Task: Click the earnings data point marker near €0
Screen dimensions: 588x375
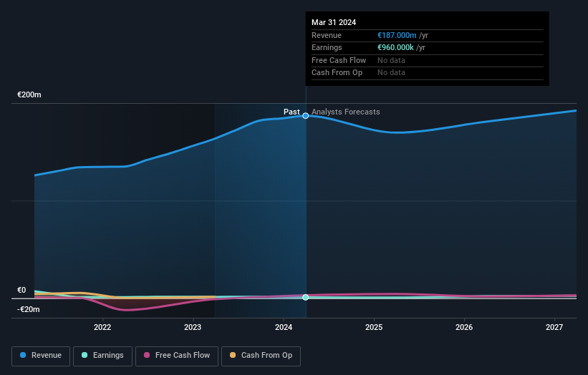Action: click(306, 297)
